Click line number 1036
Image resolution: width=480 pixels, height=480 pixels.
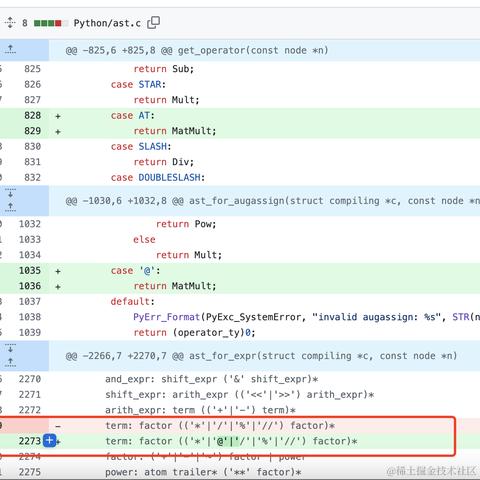tap(30, 286)
